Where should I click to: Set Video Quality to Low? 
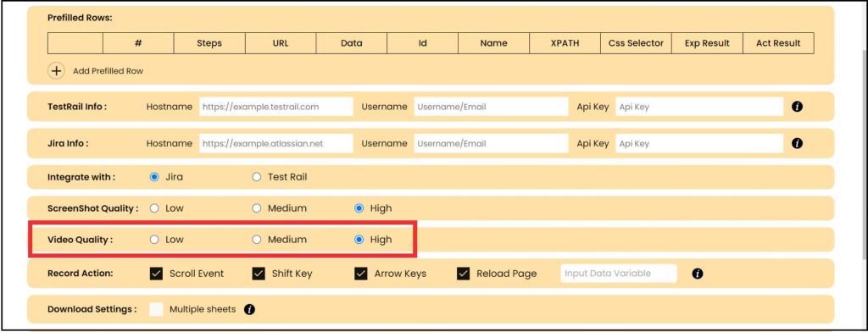154,240
